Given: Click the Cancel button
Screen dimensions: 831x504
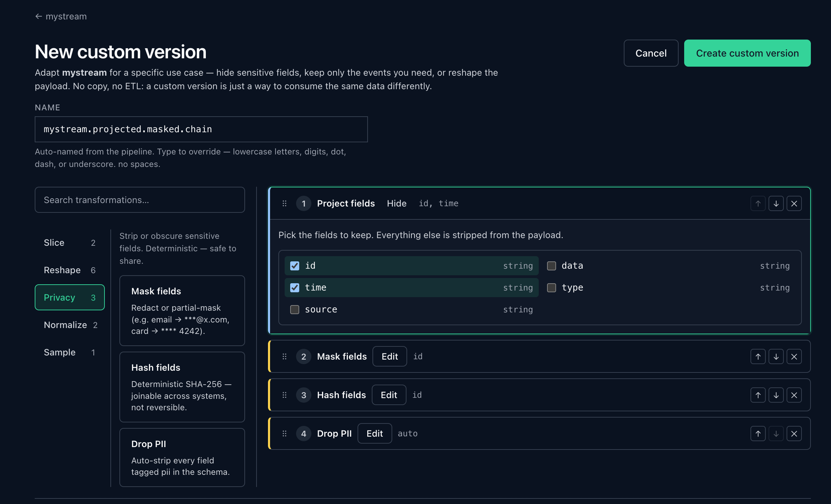Looking at the screenshot, I should click(x=651, y=53).
